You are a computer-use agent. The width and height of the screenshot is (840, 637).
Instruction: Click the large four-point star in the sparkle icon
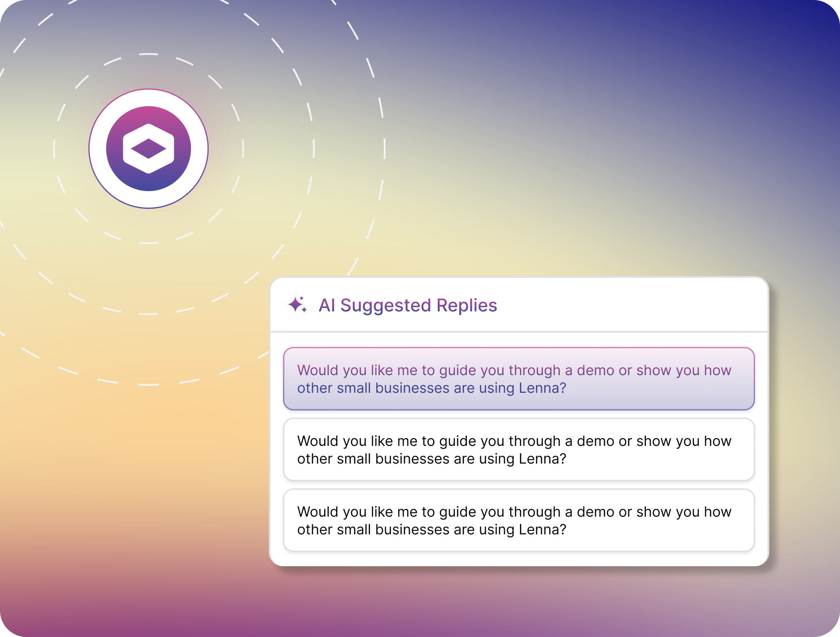pos(295,304)
